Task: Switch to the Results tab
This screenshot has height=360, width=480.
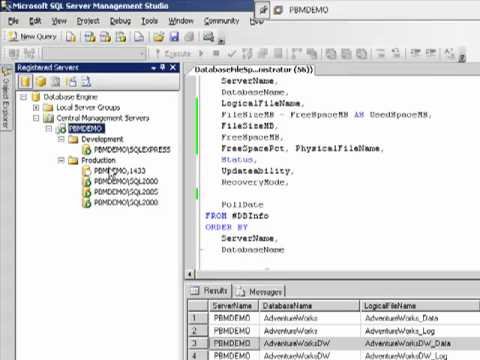Action: click(x=209, y=291)
